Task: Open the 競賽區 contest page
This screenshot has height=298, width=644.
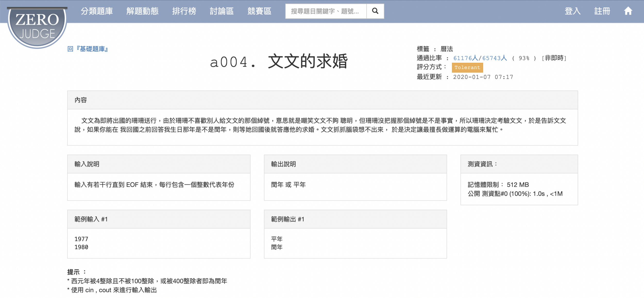Action: [259, 11]
